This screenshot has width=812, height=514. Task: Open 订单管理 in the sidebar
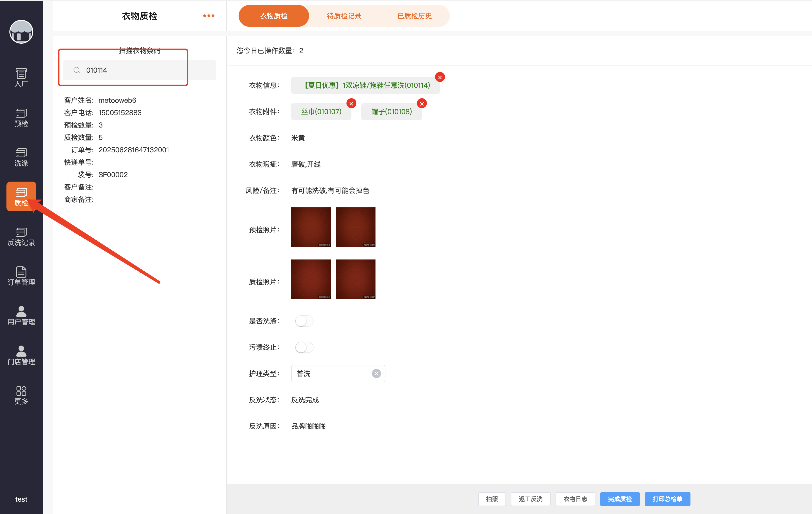(21, 276)
